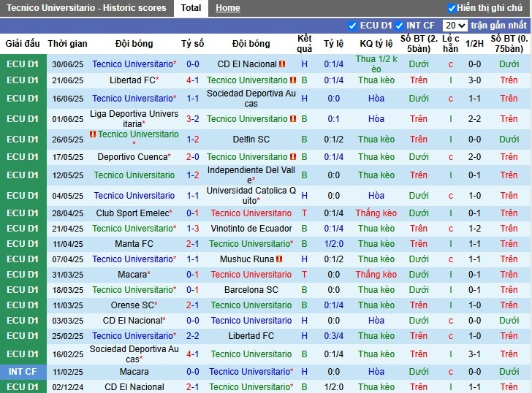Click red card icon in 26/05/25 Delfin SC row
This screenshot has height=393, width=532.
[93, 134]
